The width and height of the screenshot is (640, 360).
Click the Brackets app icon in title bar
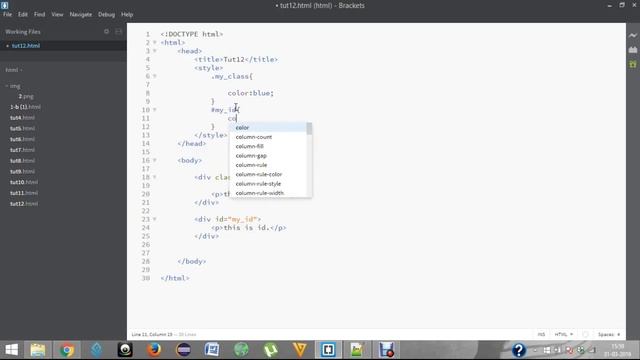point(4,5)
